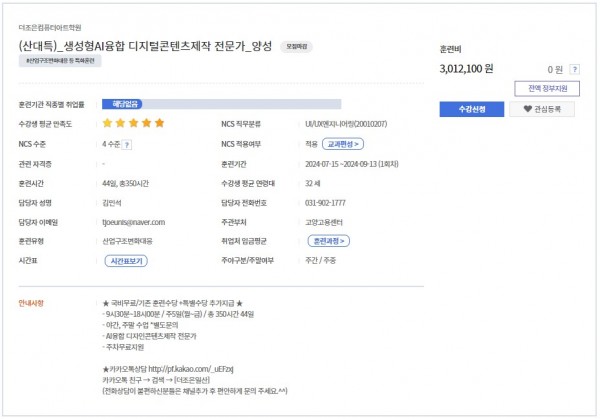This screenshot has width=600, height=419.
Task: Click the 해당없음 employment rate bar
Action: tap(222, 104)
